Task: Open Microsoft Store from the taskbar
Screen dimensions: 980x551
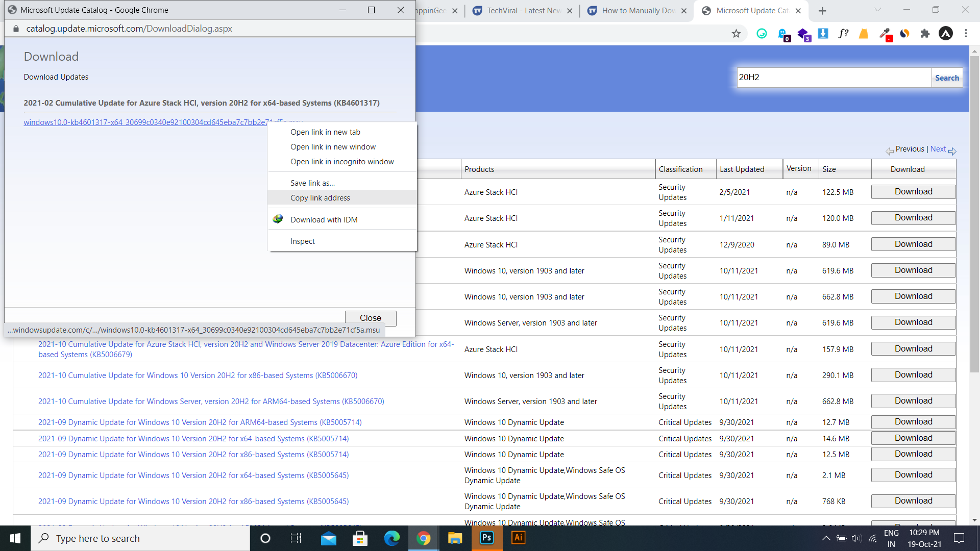Action: (360, 538)
